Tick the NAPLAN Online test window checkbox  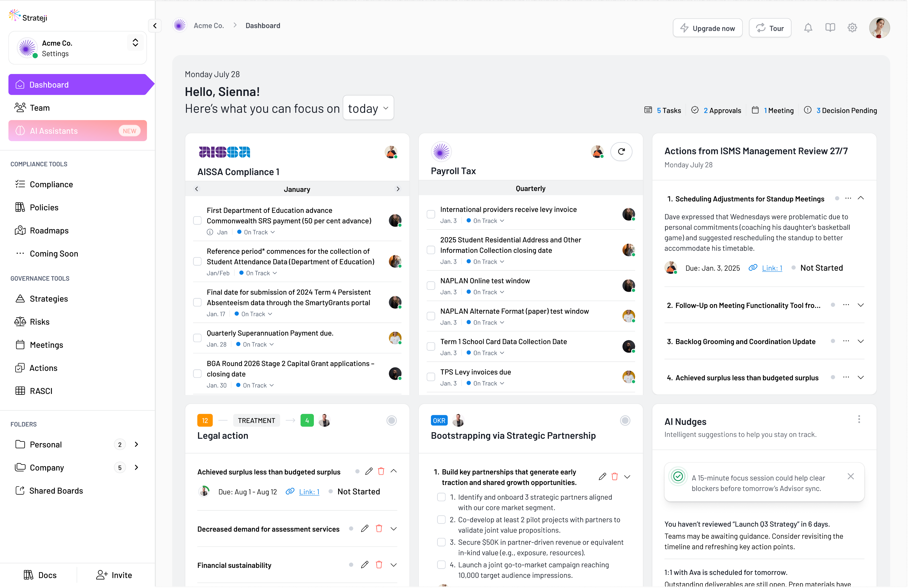pyautogui.click(x=431, y=286)
